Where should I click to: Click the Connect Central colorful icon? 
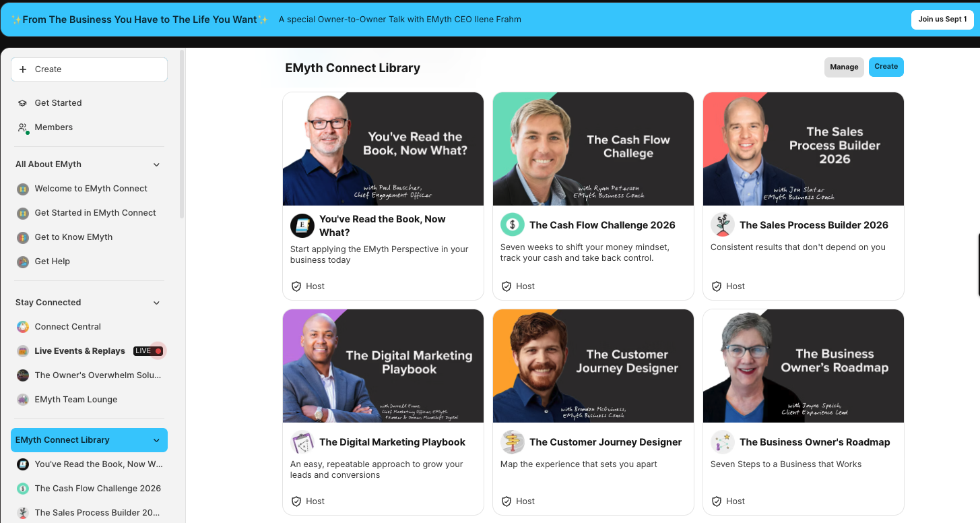pos(23,327)
